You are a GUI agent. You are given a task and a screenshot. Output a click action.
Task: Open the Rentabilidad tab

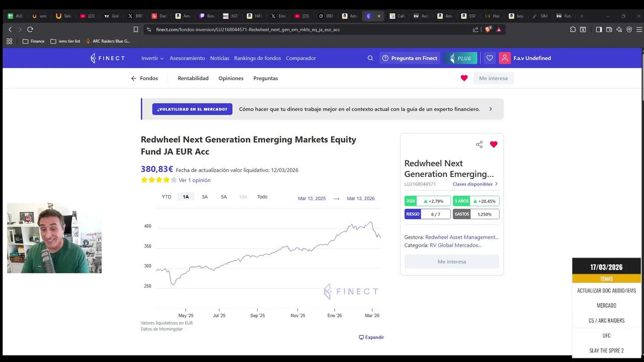point(193,78)
